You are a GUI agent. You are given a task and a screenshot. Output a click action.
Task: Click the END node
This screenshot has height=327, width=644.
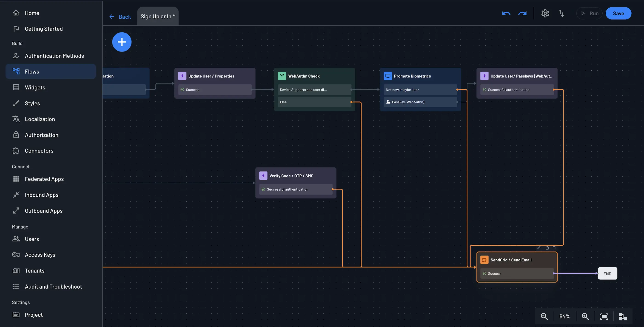tap(607, 274)
